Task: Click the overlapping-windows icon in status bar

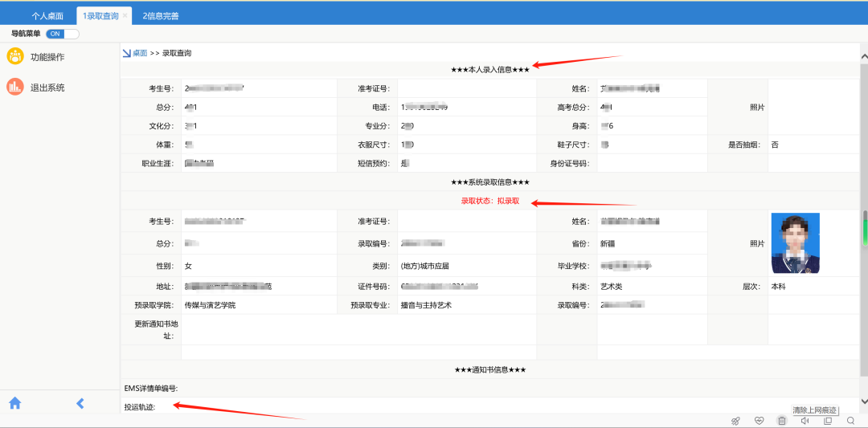Action: point(828,421)
